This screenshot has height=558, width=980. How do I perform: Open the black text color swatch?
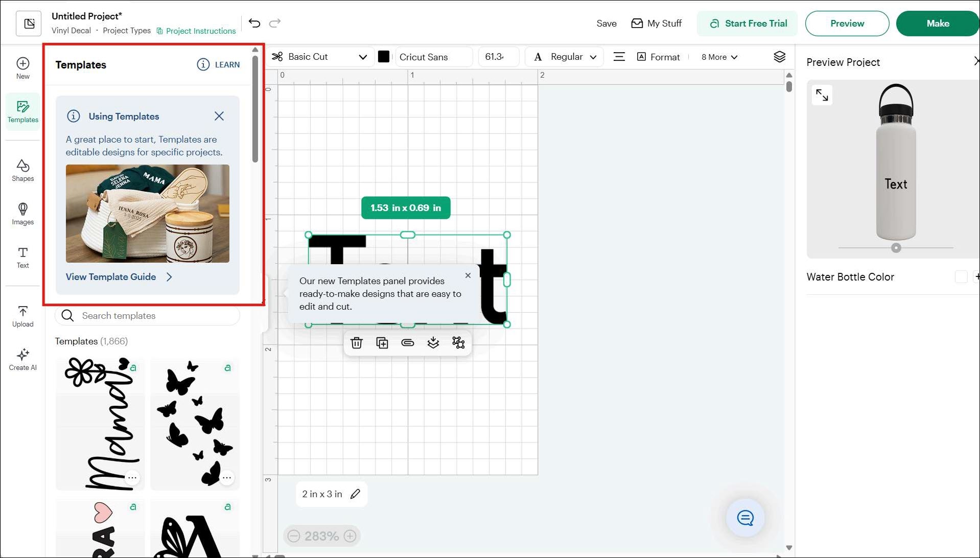[x=384, y=57]
